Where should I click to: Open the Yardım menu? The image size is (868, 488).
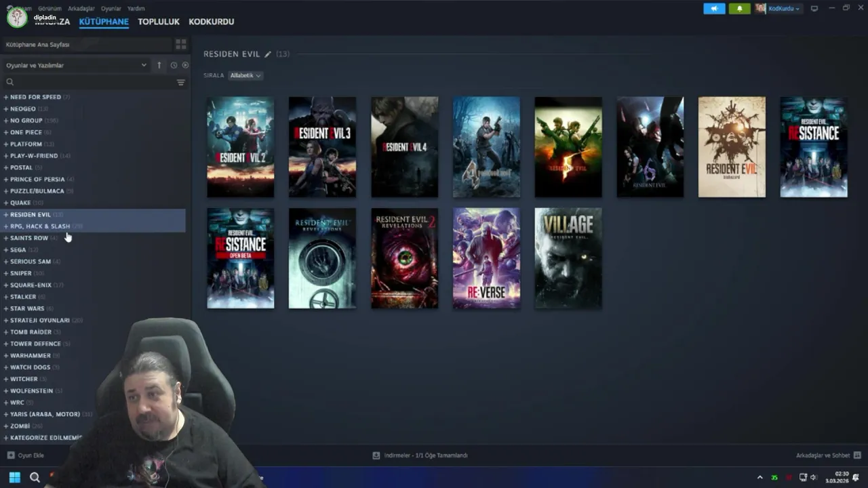tap(136, 8)
